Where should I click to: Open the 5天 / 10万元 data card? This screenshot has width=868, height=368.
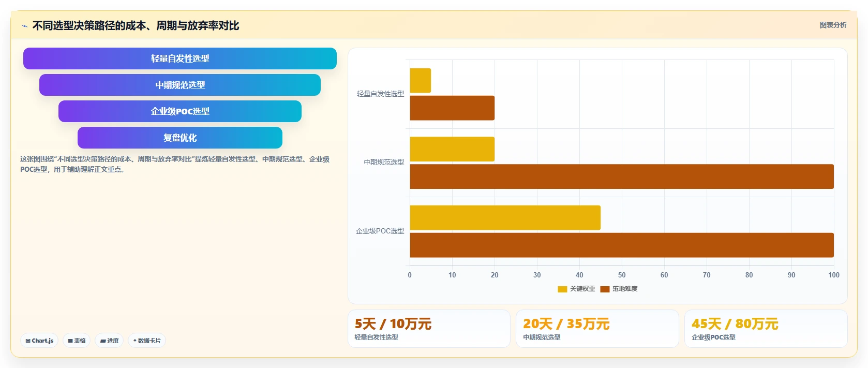tap(429, 329)
